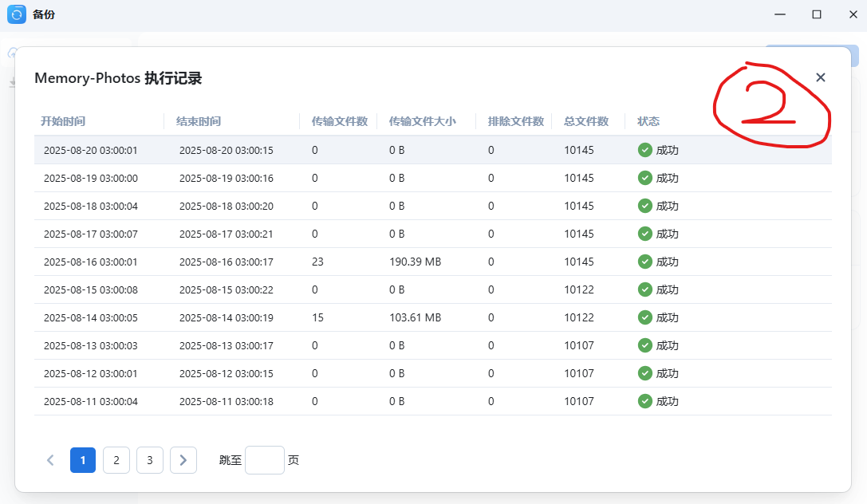867x504 pixels.
Task: Click the backup app icon in title bar
Action: [x=17, y=14]
